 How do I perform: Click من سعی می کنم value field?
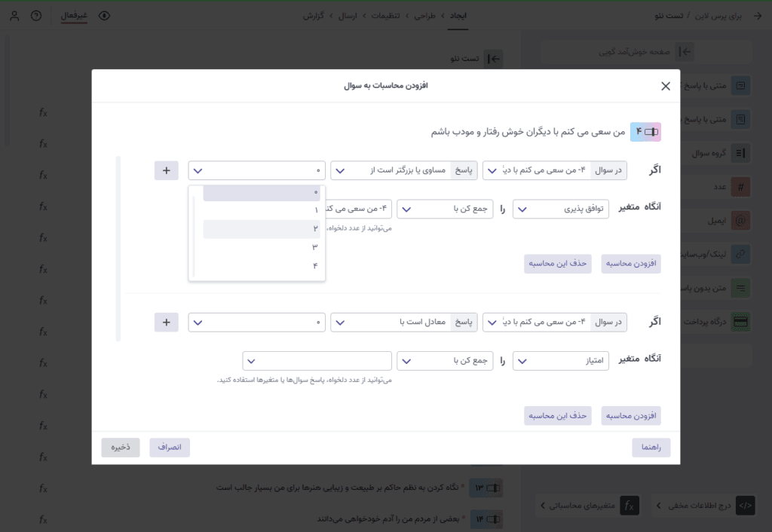[358, 209]
